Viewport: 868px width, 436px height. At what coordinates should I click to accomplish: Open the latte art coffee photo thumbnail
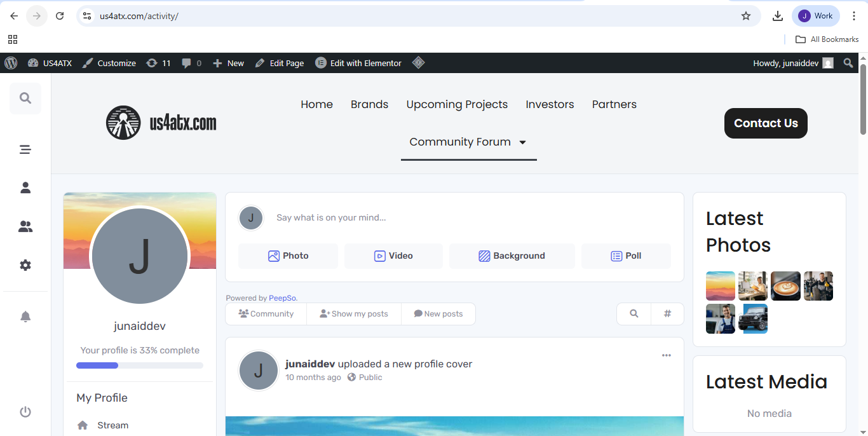(x=785, y=286)
